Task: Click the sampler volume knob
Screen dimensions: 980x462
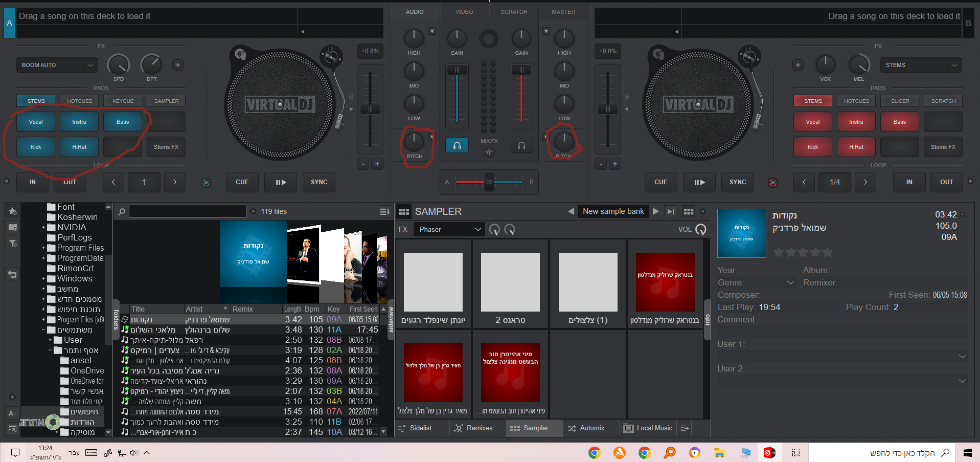Action: (x=701, y=230)
